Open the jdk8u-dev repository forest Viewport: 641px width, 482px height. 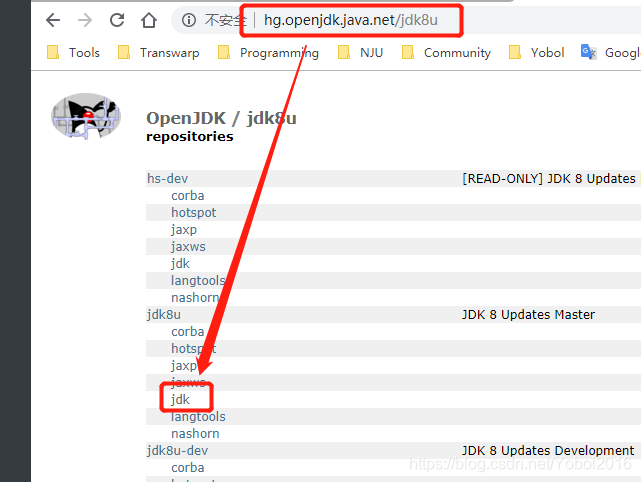point(177,451)
